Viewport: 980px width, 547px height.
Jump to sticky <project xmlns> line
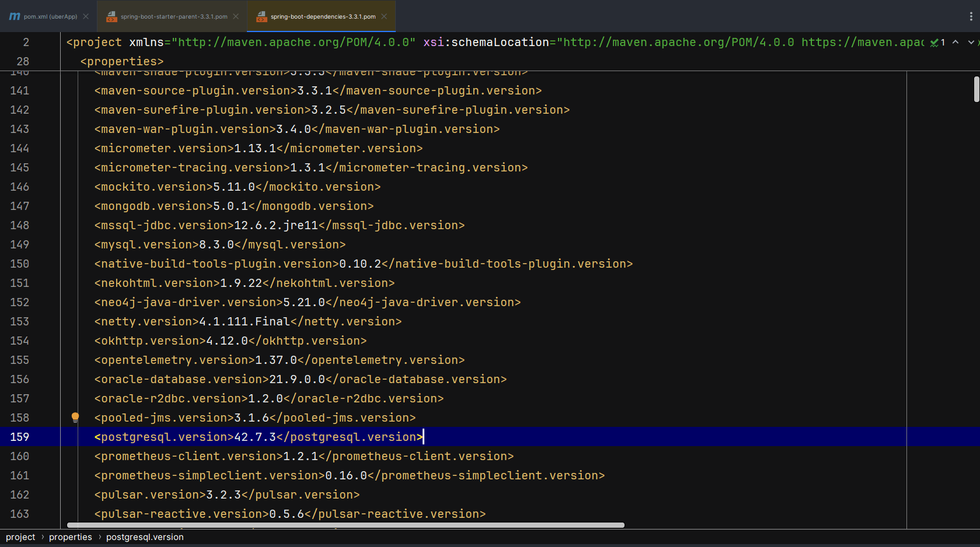tap(495, 42)
